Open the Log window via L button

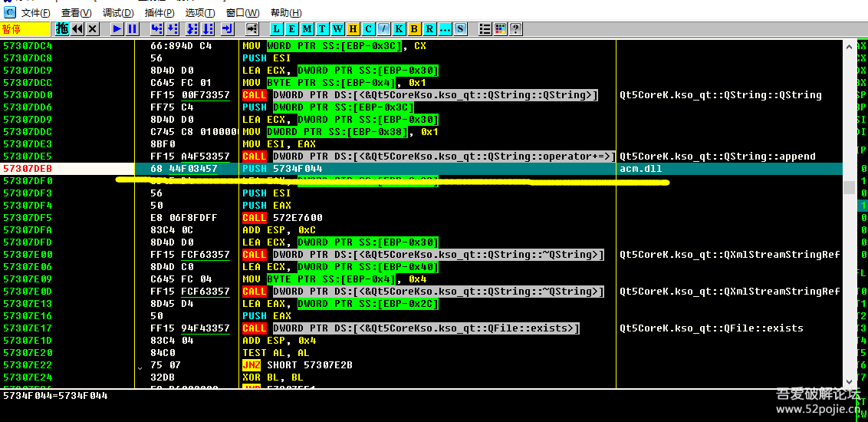click(x=277, y=29)
